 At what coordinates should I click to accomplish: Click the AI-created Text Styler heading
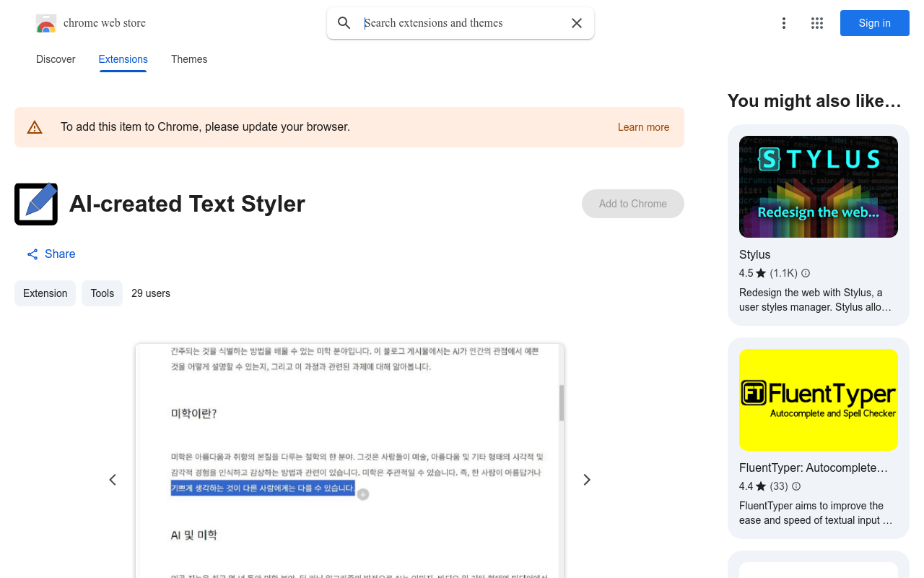(x=187, y=204)
